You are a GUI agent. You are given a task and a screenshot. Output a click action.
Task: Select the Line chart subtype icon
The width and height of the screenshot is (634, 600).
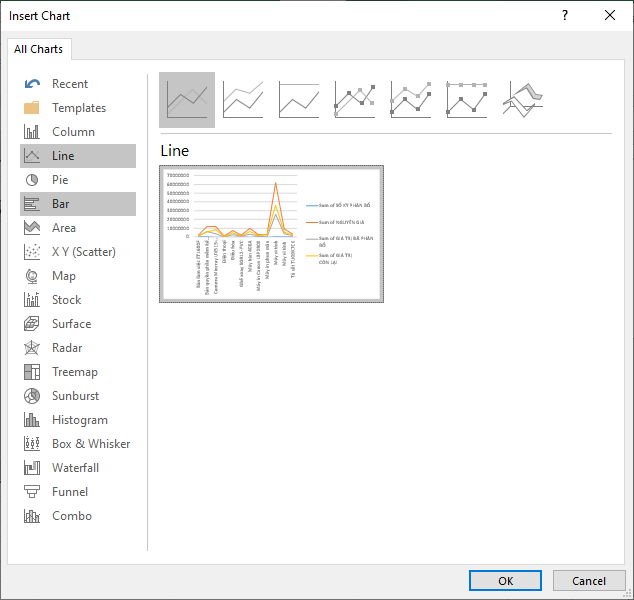[187, 100]
